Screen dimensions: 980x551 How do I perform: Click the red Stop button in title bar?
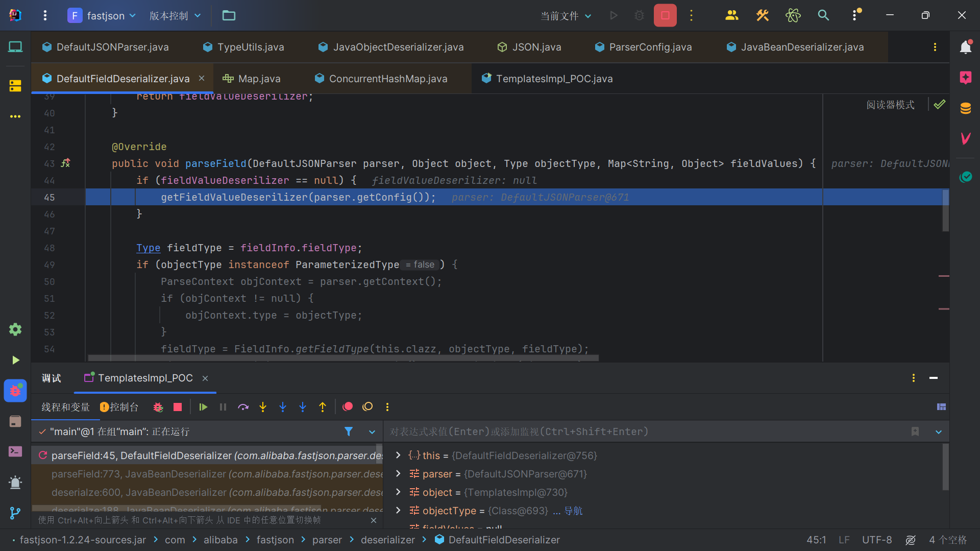[665, 15]
